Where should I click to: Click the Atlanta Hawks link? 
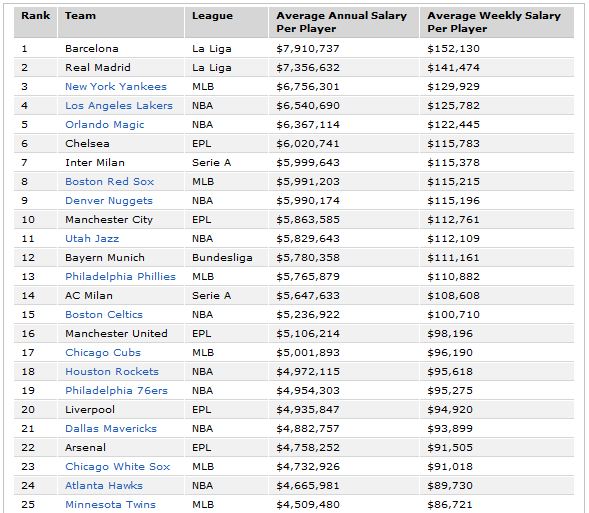pos(104,486)
